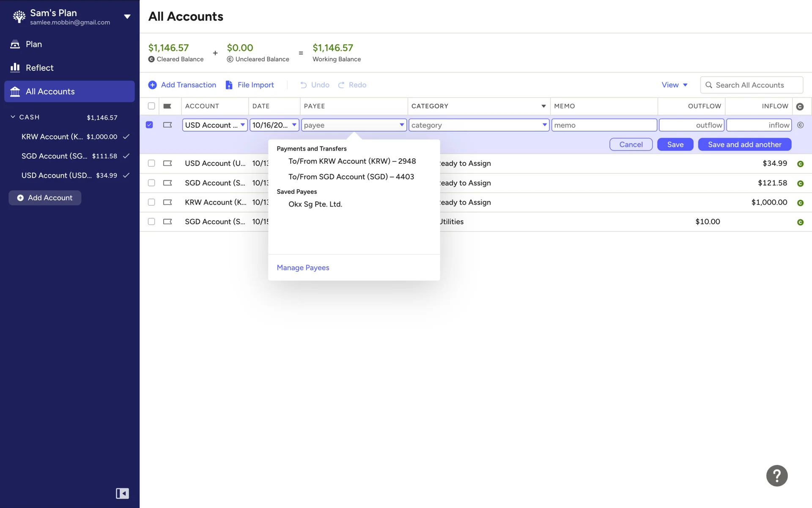Select To/From KRW Account payee option
Image resolution: width=812 pixels, height=508 pixels.
coord(352,161)
